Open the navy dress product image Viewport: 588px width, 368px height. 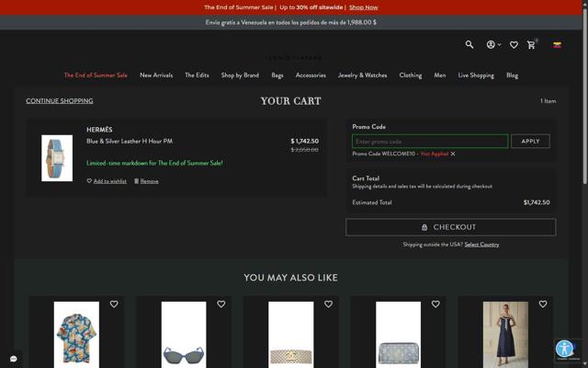[505, 335]
